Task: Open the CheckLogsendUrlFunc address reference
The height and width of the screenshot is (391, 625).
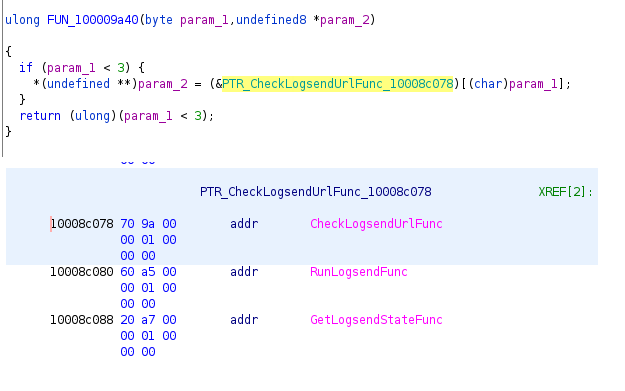Action: click(x=376, y=224)
